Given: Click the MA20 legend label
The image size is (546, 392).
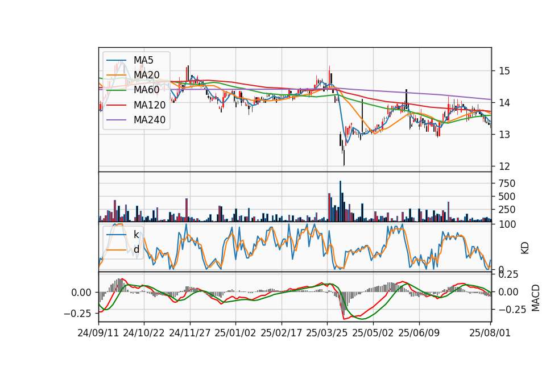Looking at the screenshot, I should [147, 75].
